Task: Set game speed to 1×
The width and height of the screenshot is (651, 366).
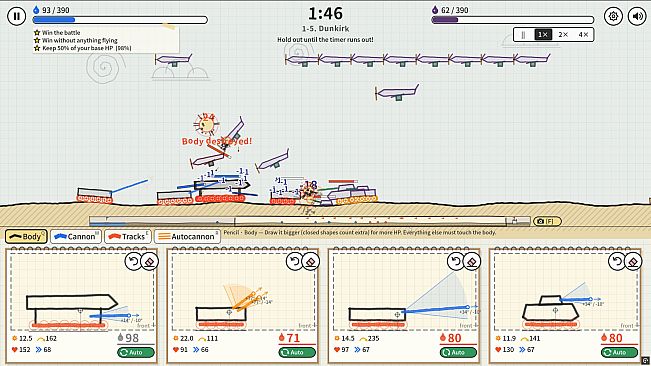Action: [543, 34]
